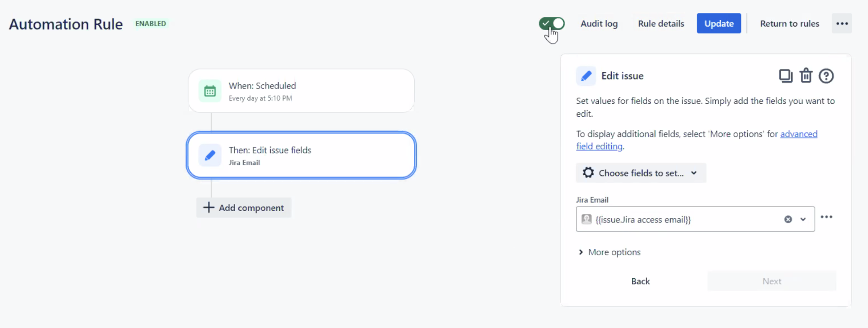The image size is (868, 328).
Task: Click pencil icon on Edit issue fields step
Action: (x=210, y=155)
